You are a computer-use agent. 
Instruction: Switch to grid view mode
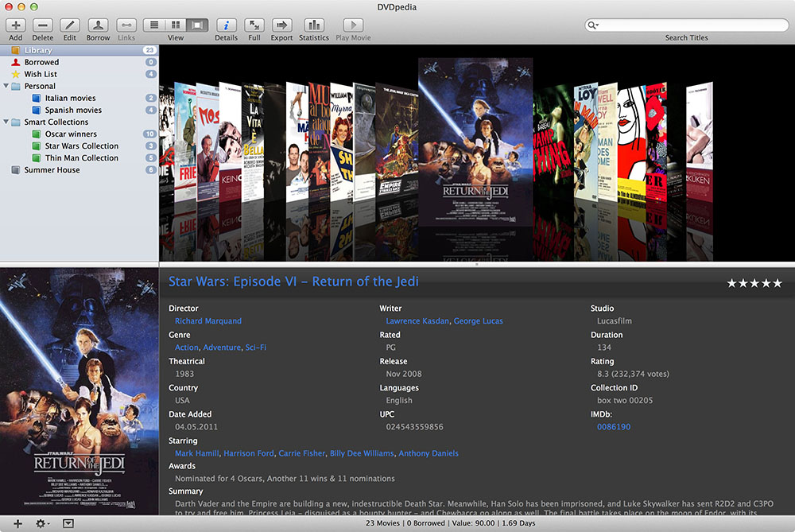click(x=176, y=25)
